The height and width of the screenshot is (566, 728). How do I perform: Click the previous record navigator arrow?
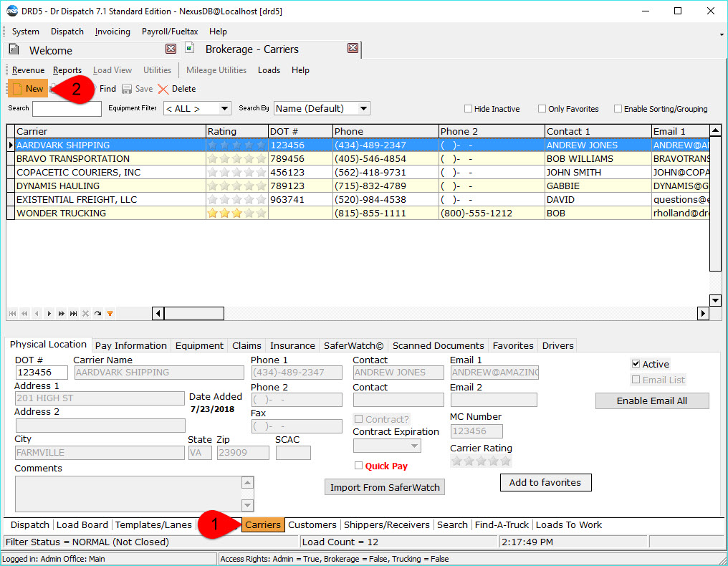(37, 313)
